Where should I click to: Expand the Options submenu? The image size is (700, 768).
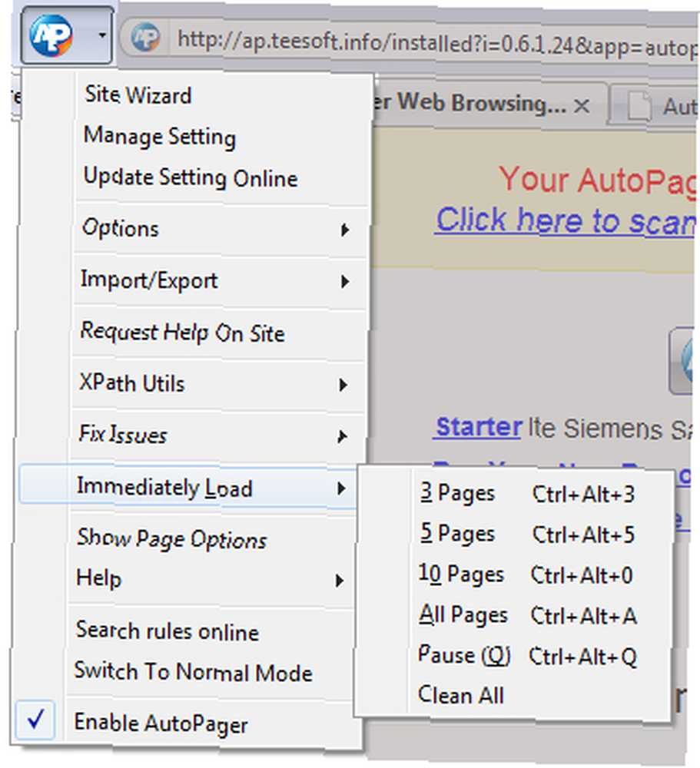click(x=220, y=229)
